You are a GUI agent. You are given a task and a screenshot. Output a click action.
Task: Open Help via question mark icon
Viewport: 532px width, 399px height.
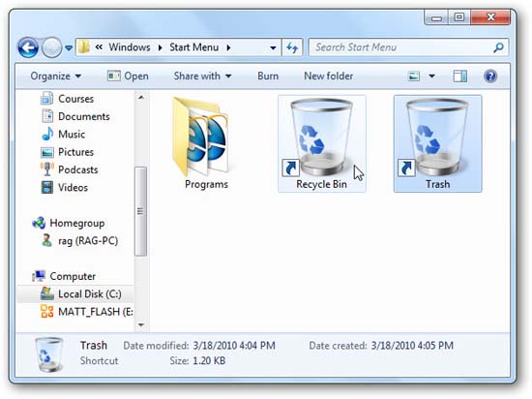click(490, 77)
